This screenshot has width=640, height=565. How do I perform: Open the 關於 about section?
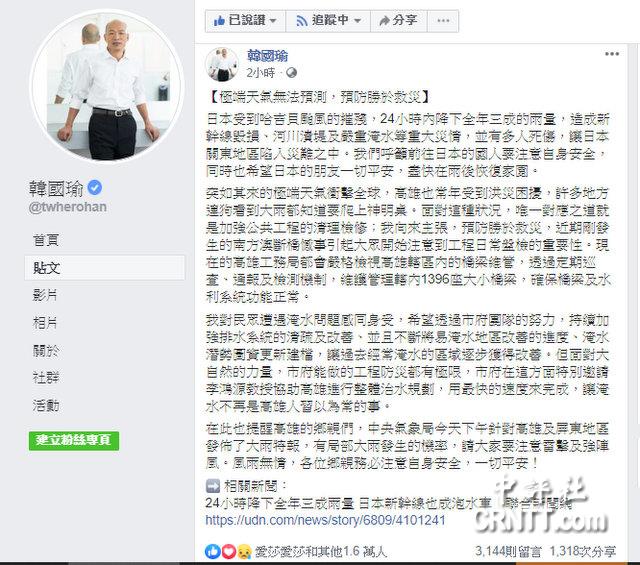[46, 351]
